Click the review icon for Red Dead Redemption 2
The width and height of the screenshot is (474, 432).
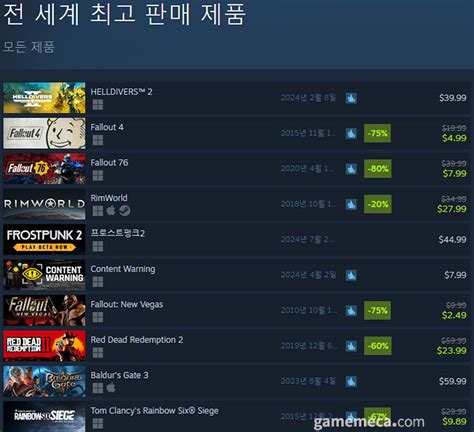coord(351,346)
